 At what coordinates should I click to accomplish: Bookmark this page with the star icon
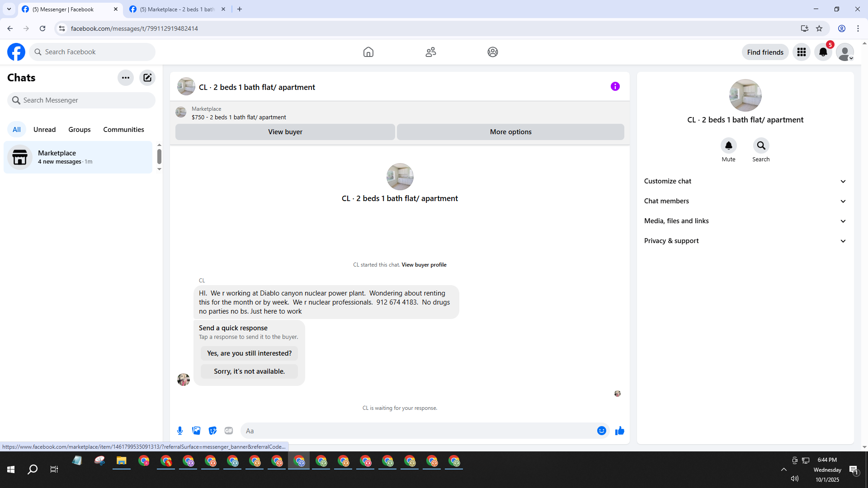819,28
